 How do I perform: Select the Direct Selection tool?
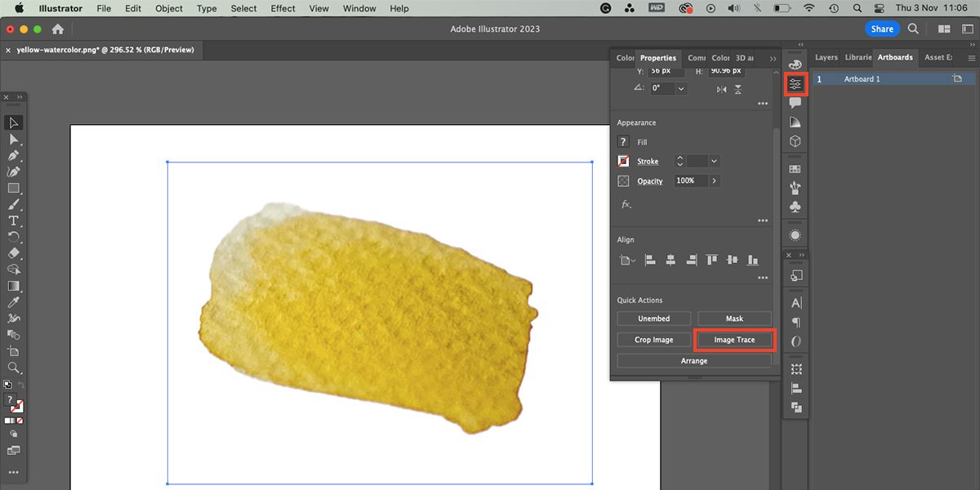(14, 140)
